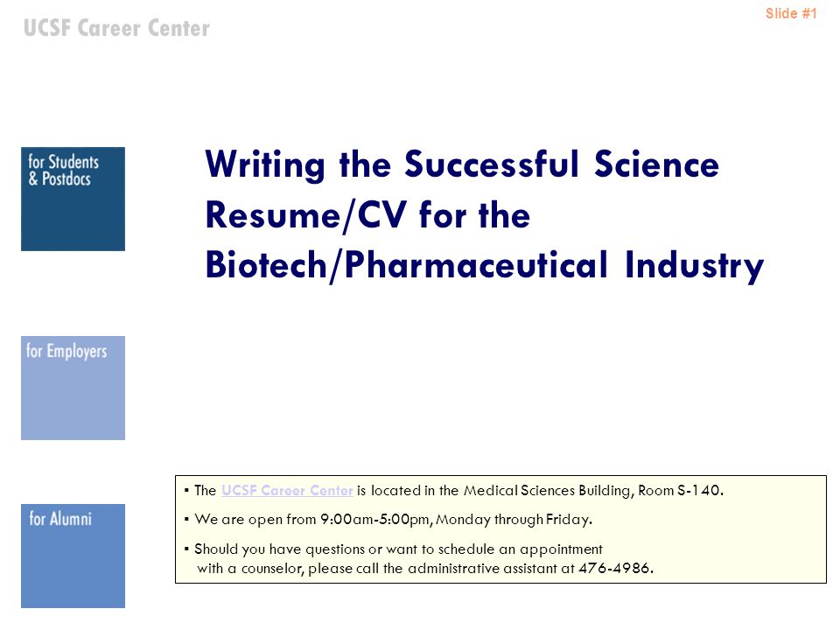
Task: Click the phone number 476-4986
Action: (x=614, y=568)
